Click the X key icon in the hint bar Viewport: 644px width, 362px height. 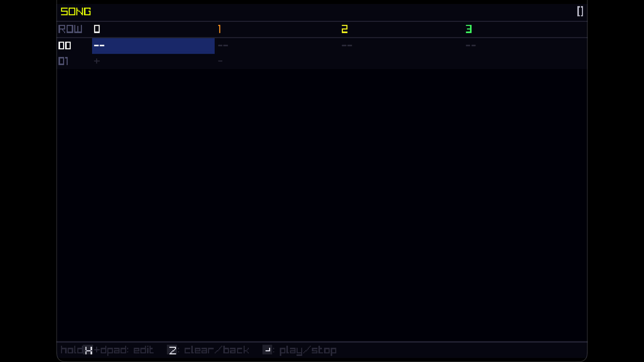coord(88,350)
